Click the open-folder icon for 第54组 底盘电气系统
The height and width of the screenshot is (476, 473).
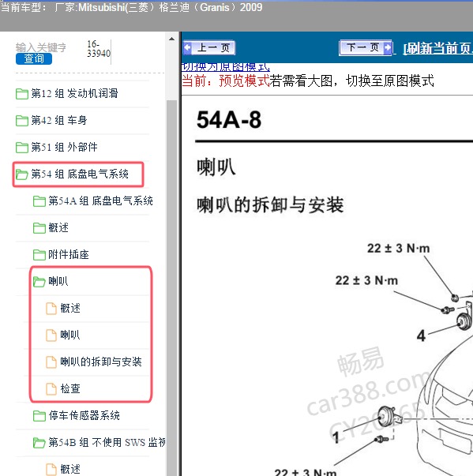[22, 174]
